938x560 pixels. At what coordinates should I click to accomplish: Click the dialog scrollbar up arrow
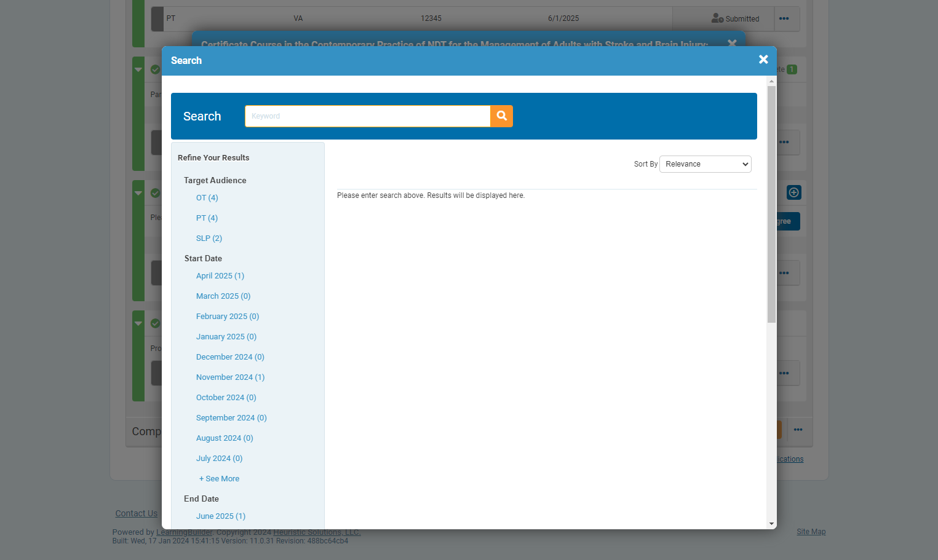pyautogui.click(x=772, y=81)
